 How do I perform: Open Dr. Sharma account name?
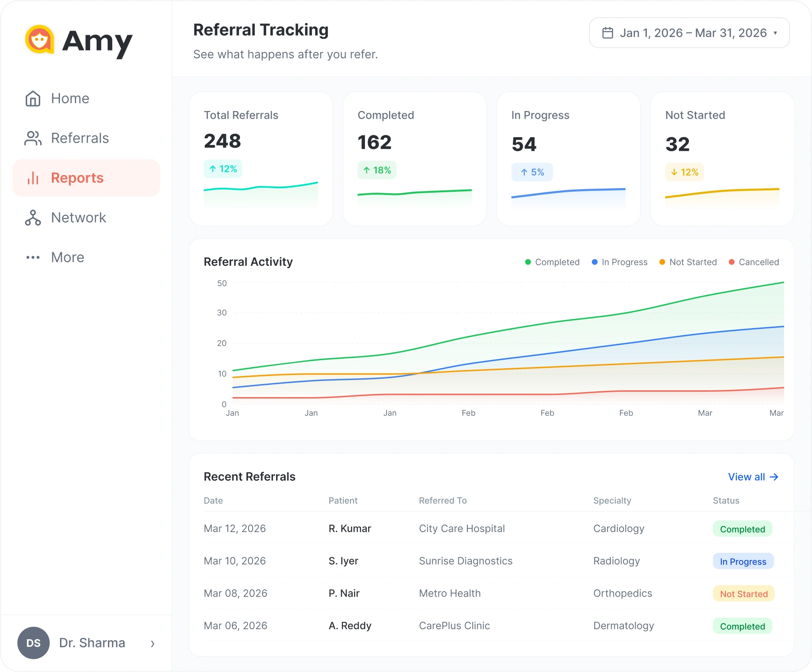92,643
